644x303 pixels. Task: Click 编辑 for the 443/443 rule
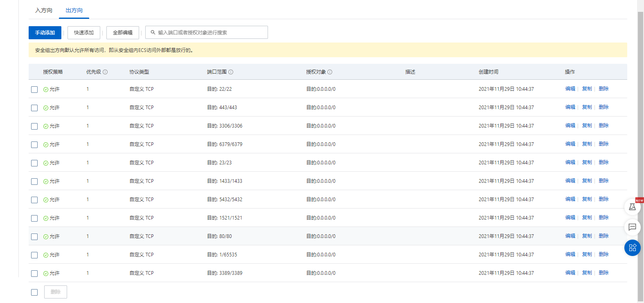point(570,107)
